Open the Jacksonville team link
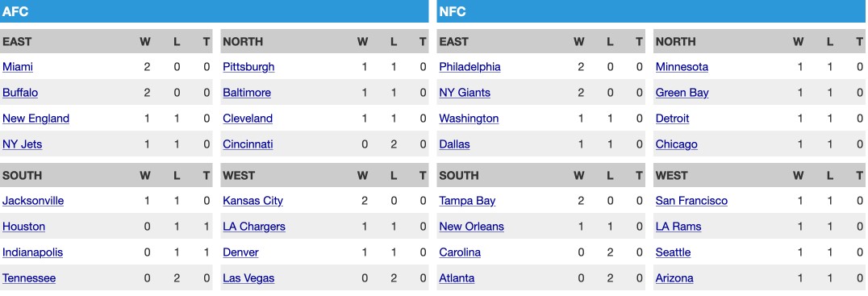 tap(33, 201)
